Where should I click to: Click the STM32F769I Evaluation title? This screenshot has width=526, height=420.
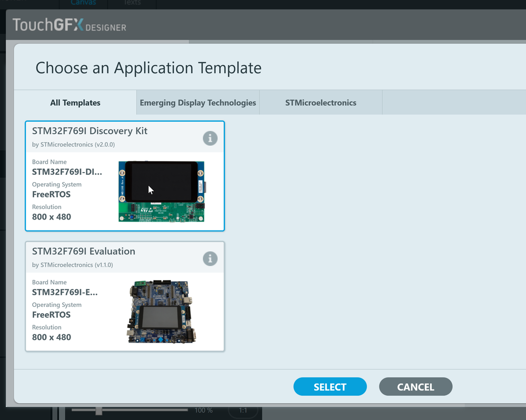click(x=84, y=251)
